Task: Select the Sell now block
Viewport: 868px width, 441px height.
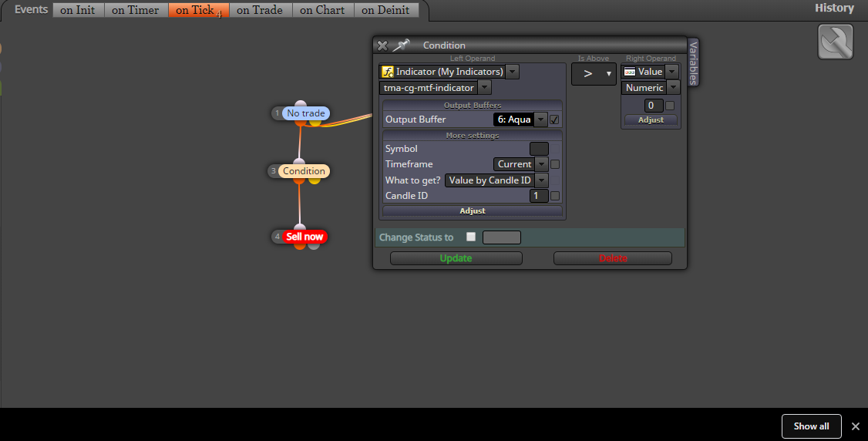Action: point(304,237)
